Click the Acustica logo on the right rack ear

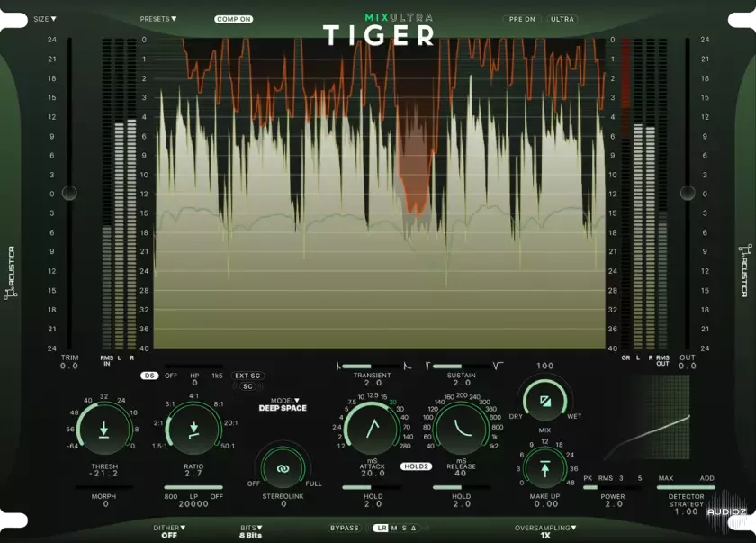[744, 270]
